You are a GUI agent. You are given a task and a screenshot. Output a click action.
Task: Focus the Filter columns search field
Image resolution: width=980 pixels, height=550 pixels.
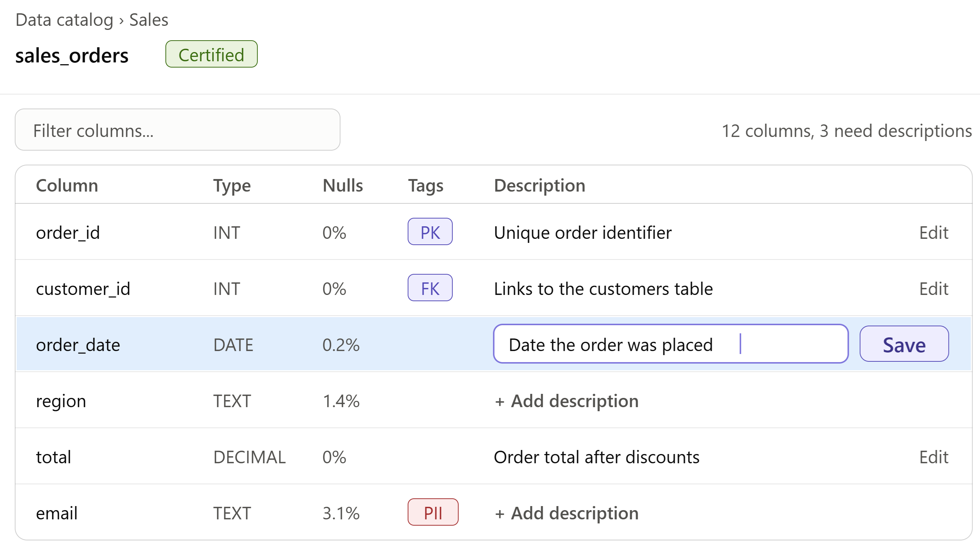point(178,130)
